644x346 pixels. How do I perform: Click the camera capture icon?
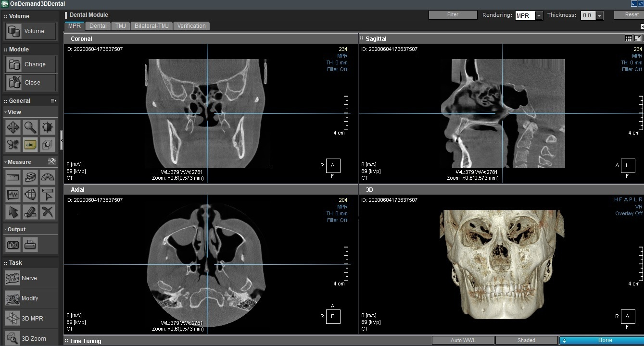(13, 245)
